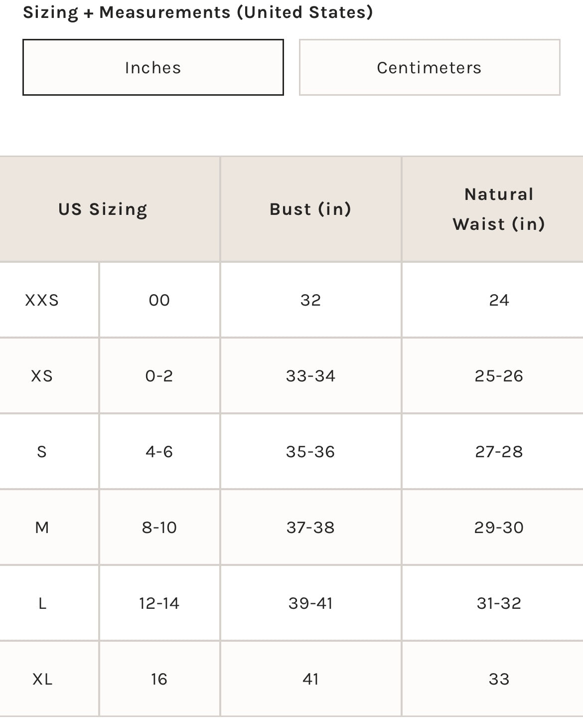Click the 25-26 waist measurement cell
This screenshot has height=728, width=583.
[499, 376]
